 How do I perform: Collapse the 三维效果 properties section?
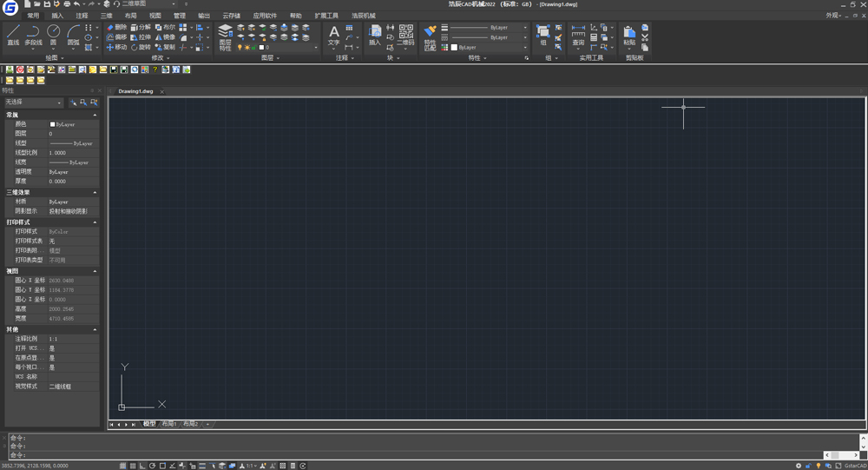(x=95, y=193)
